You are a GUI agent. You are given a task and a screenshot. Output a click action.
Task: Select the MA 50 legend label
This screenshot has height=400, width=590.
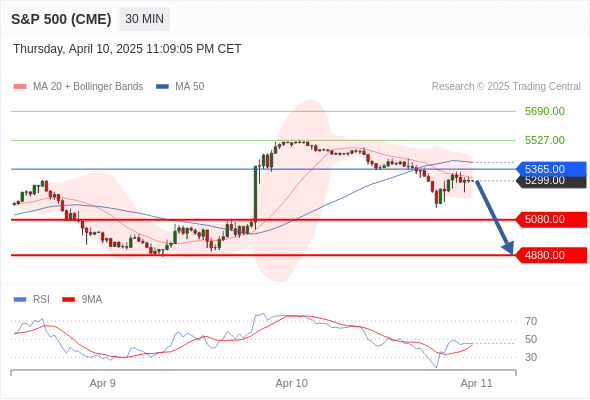point(190,87)
